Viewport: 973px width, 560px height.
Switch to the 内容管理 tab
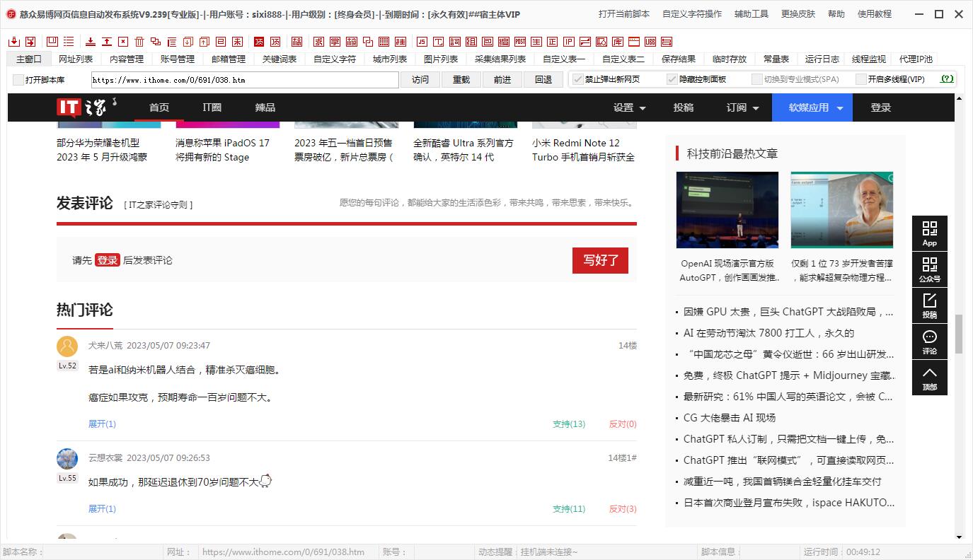coord(127,59)
